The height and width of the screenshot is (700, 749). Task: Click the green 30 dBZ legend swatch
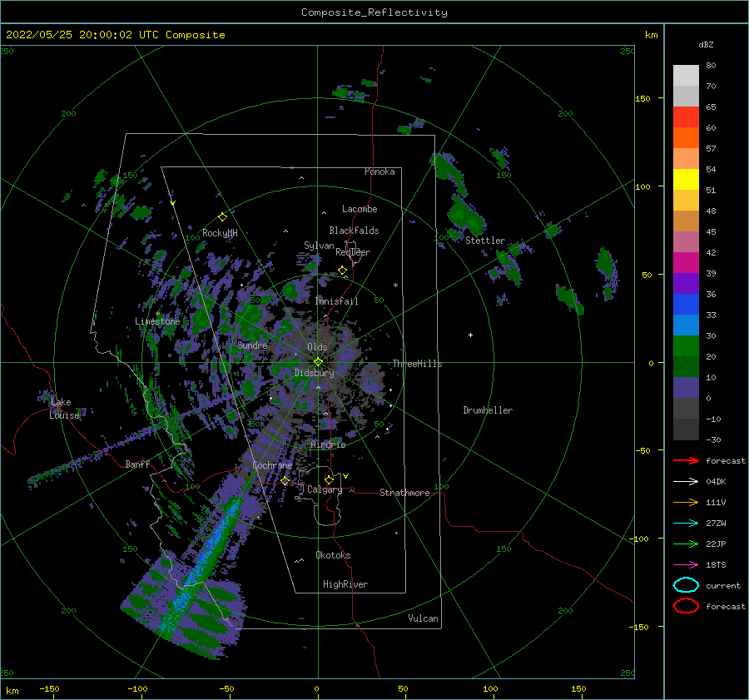coord(686,346)
